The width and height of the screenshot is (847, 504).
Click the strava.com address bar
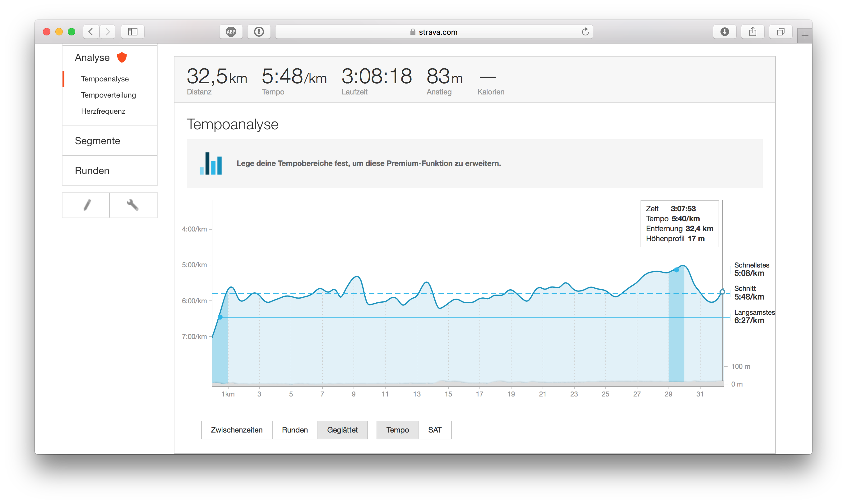point(434,32)
